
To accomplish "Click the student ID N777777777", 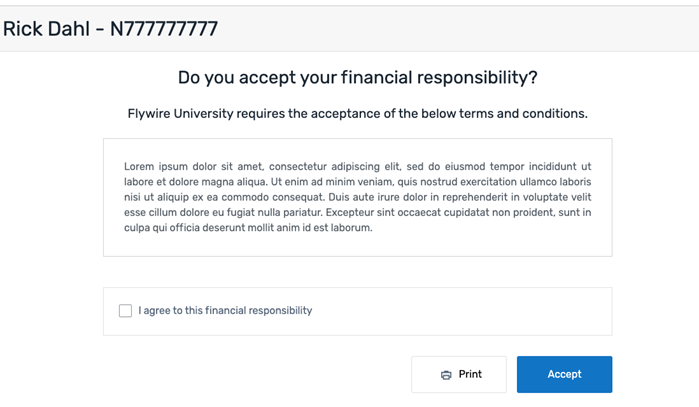I will point(164,29).
